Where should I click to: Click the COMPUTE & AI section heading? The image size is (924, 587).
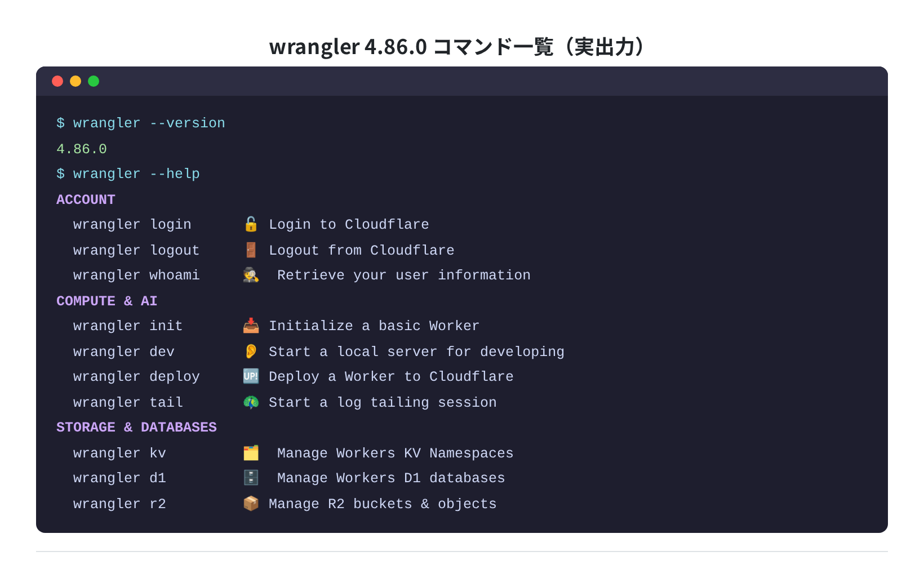click(x=107, y=301)
